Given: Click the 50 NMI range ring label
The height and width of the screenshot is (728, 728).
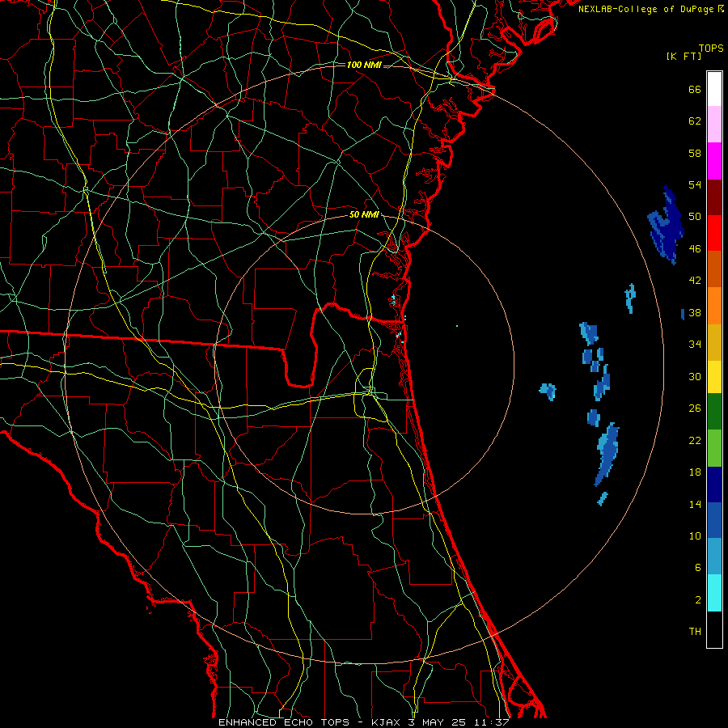Looking at the screenshot, I should point(364,214).
